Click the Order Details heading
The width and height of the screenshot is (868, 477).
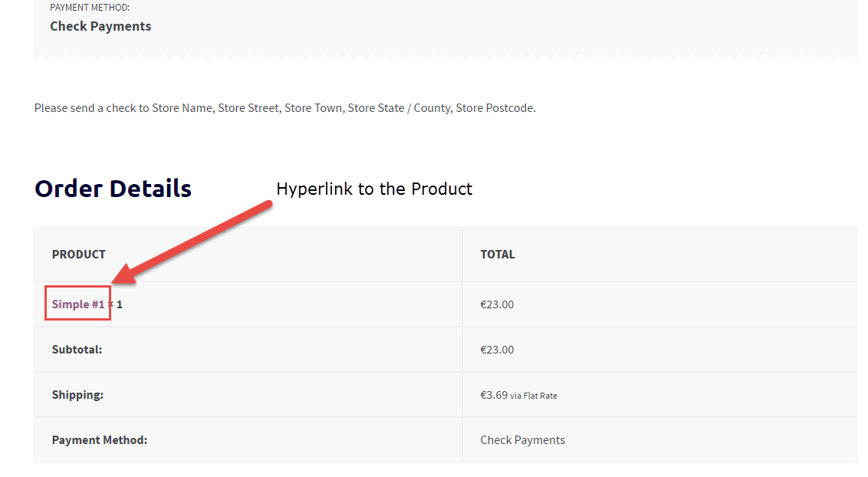(113, 189)
